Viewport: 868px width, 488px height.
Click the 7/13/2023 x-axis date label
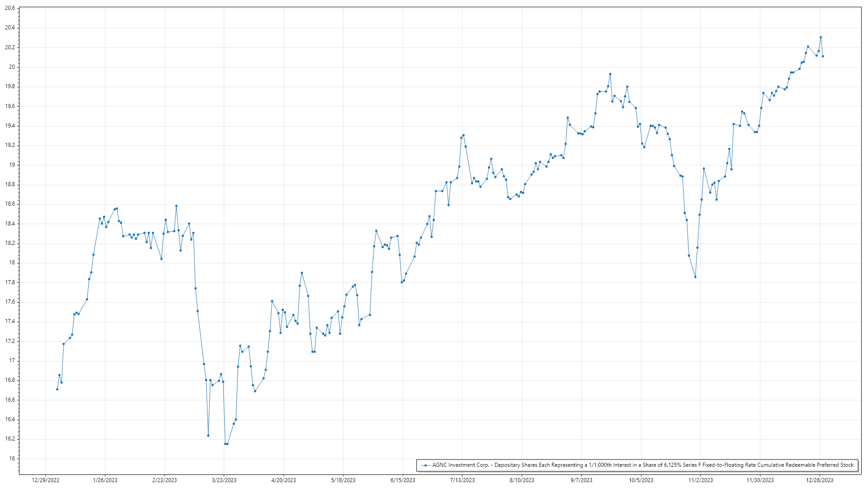(x=462, y=480)
